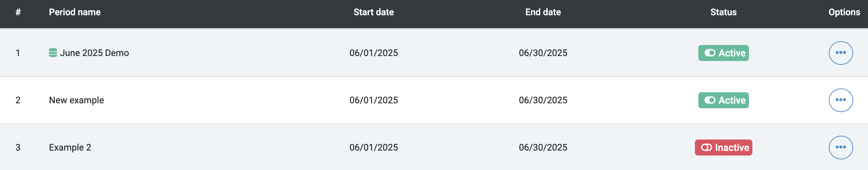Click end date 06/30/2025 in row 2
The height and width of the screenshot is (170, 868).
(x=543, y=100)
